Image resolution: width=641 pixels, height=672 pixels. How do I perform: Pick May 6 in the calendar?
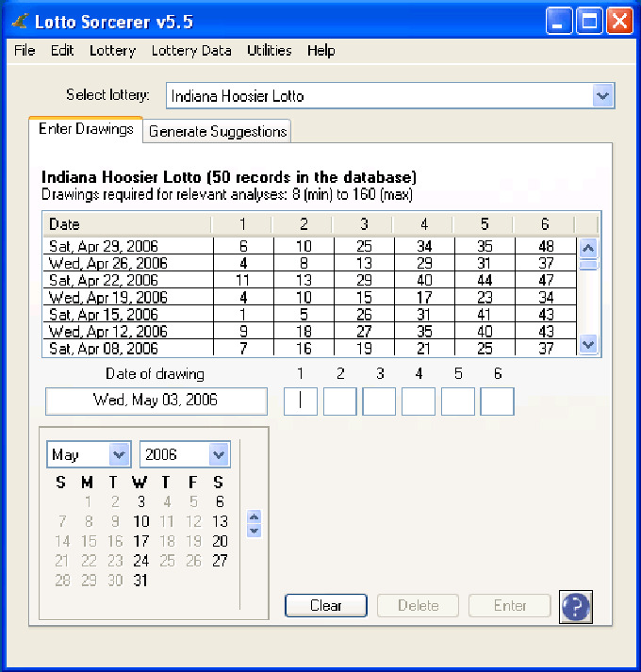pyautogui.click(x=220, y=501)
